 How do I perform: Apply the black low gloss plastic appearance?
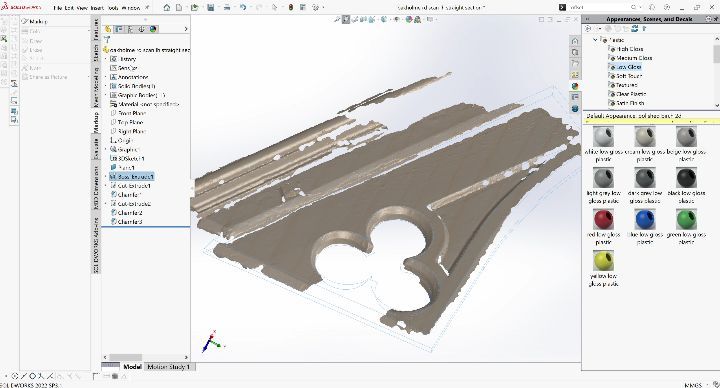click(x=686, y=178)
